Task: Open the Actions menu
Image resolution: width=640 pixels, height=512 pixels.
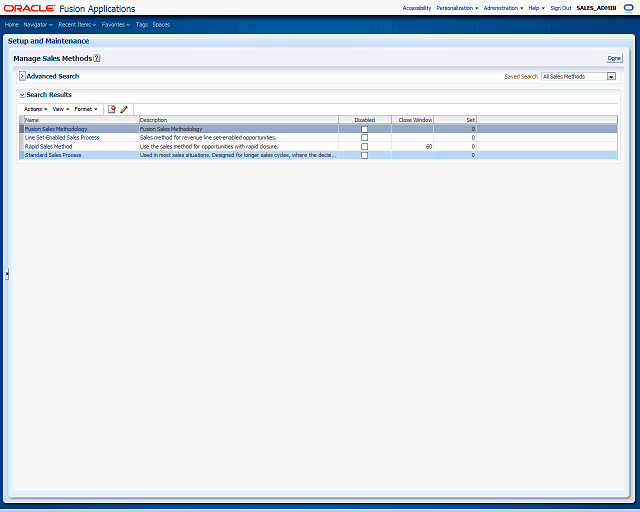Action: [x=36, y=109]
